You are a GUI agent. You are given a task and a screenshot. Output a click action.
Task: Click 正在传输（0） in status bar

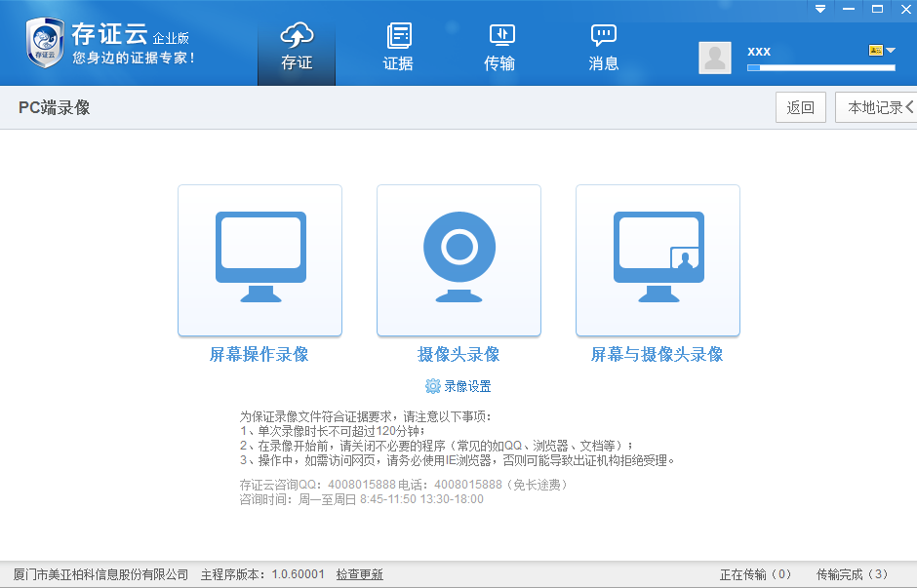tap(755, 574)
